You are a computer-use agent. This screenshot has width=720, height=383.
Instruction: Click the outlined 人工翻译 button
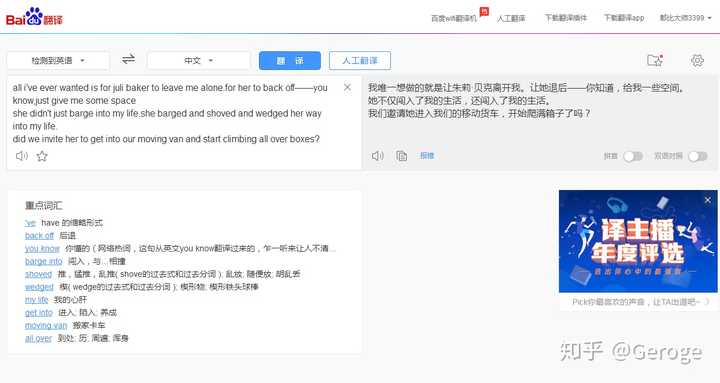click(x=360, y=60)
